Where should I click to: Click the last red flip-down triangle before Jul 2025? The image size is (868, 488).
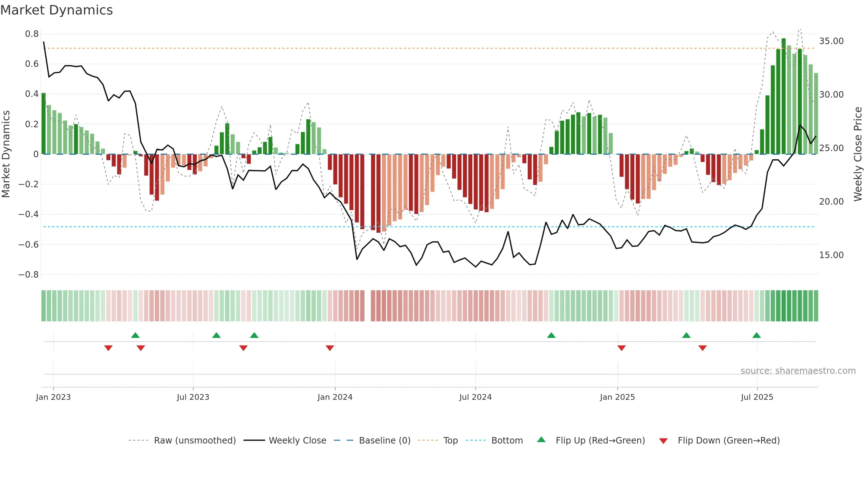pyautogui.click(x=703, y=348)
